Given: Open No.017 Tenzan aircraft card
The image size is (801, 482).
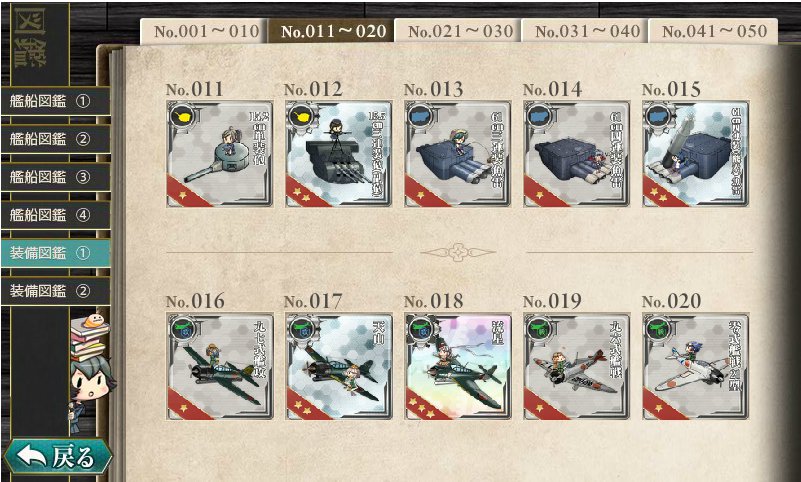Looking at the screenshot, I should pyautogui.click(x=339, y=366).
